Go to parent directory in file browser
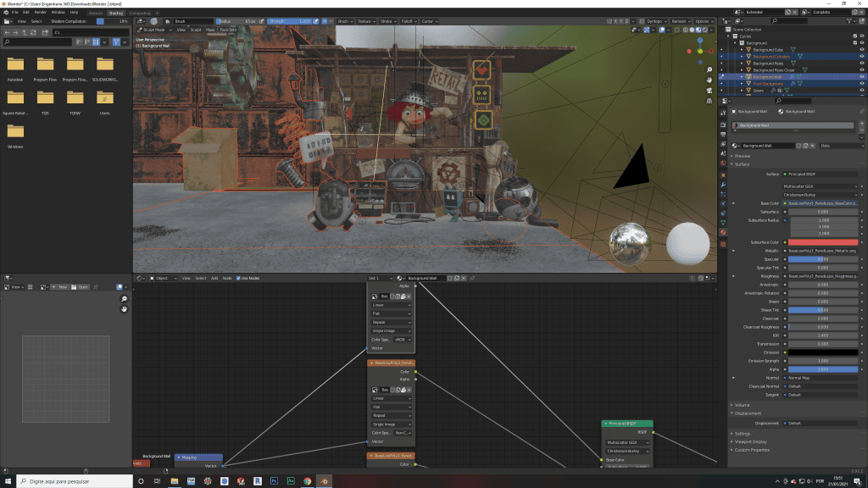Image resolution: width=868 pixels, height=488 pixels. [24, 32]
